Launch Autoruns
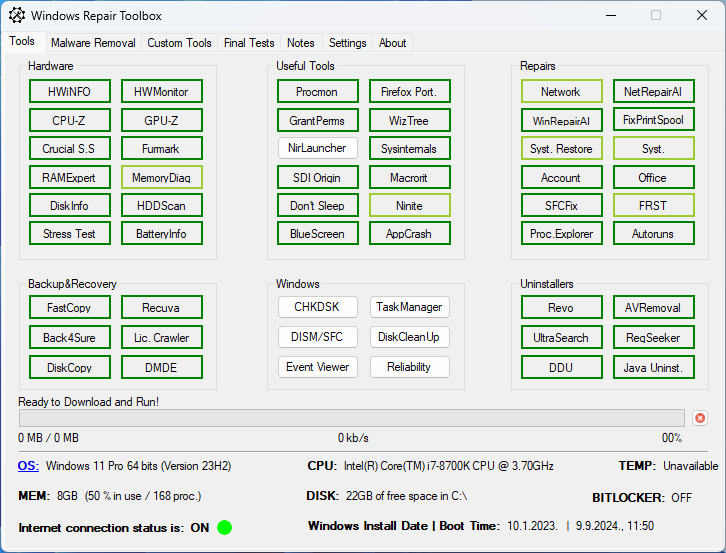726x553 pixels. (654, 233)
